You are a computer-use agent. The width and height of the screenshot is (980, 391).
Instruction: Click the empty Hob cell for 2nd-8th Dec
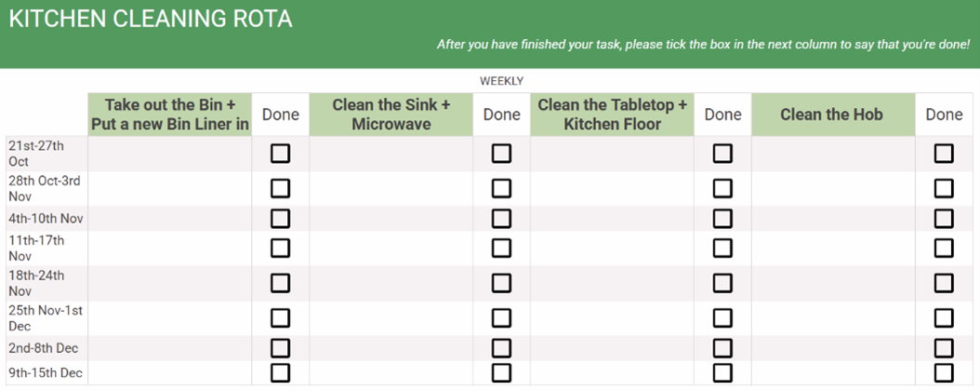(832, 348)
